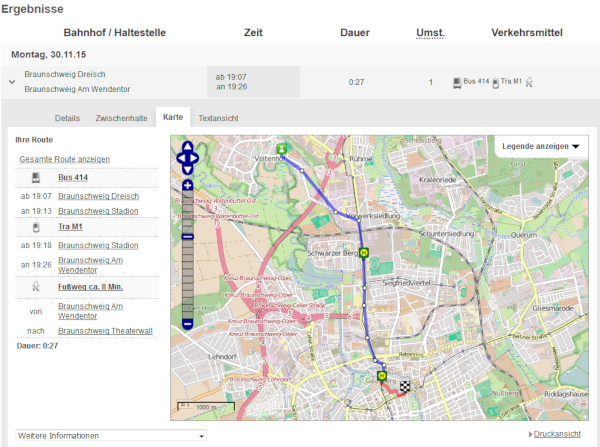Screen dimensions: 600x447
Task: Click the transfer marker at Schwarzer Berg
Action: [363, 253]
